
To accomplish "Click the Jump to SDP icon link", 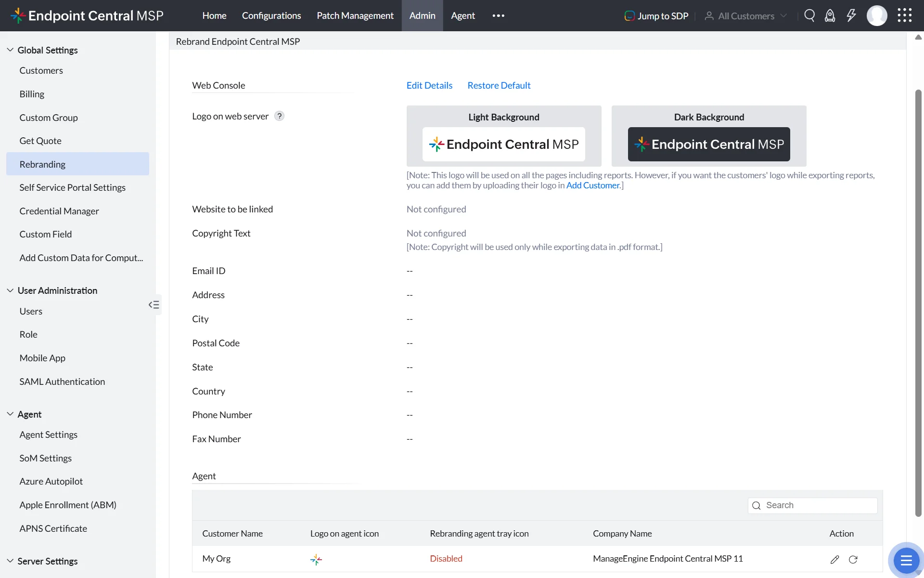I will click(x=656, y=16).
